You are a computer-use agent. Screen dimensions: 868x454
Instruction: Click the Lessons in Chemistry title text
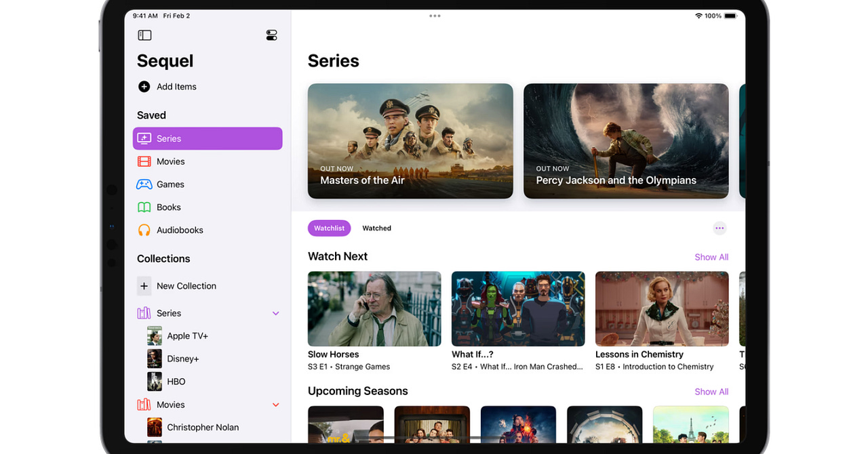click(639, 354)
